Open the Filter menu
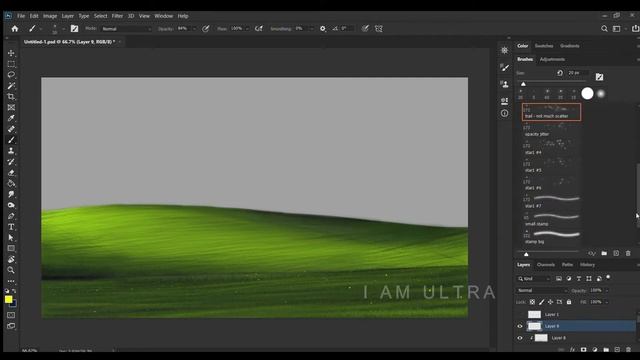The width and height of the screenshot is (640, 360). pos(117,16)
